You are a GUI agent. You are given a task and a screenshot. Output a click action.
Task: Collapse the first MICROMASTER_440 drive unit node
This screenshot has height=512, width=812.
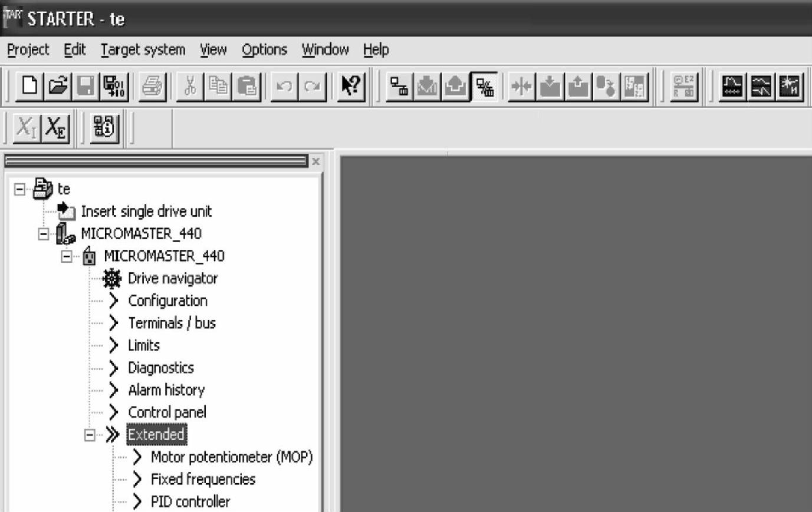(44, 234)
